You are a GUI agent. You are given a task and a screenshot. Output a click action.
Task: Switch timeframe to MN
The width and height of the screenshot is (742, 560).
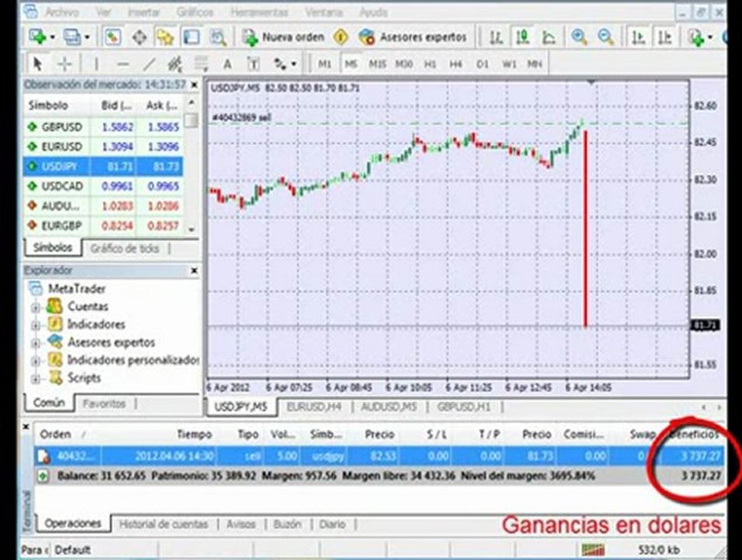(535, 64)
